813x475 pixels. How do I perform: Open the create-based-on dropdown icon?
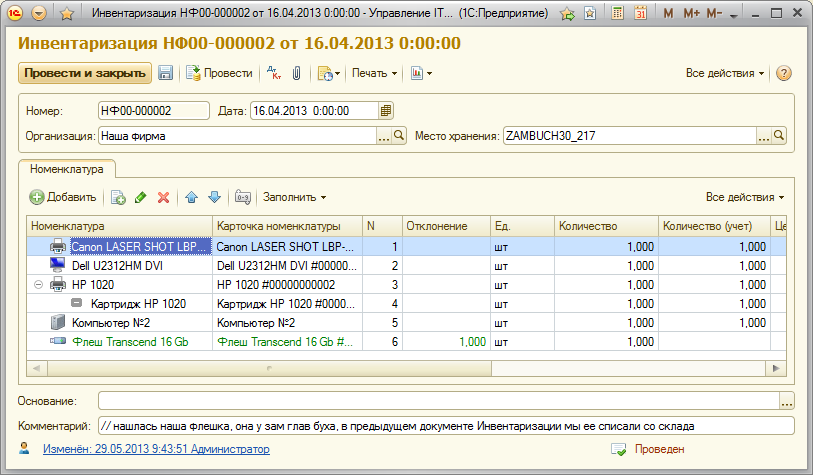click(x=329, y=74)
